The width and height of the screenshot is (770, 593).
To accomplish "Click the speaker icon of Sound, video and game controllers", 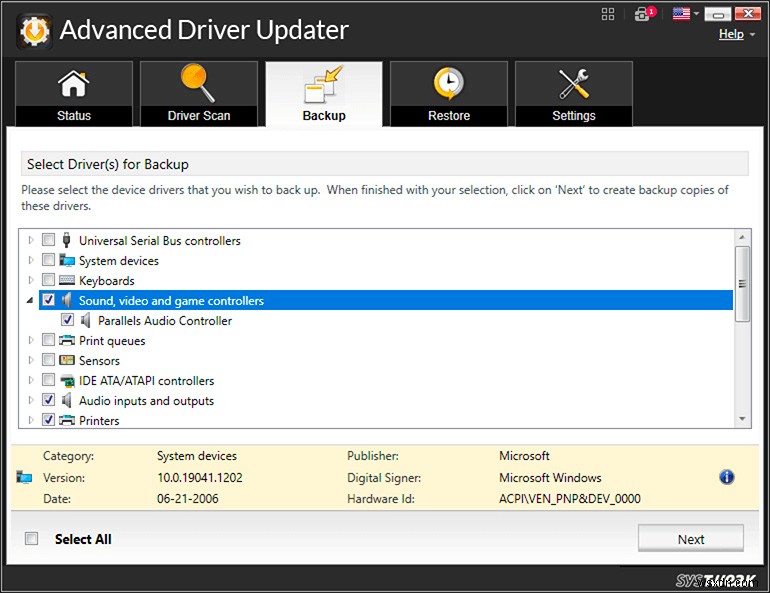I will [x=67, y=300].
